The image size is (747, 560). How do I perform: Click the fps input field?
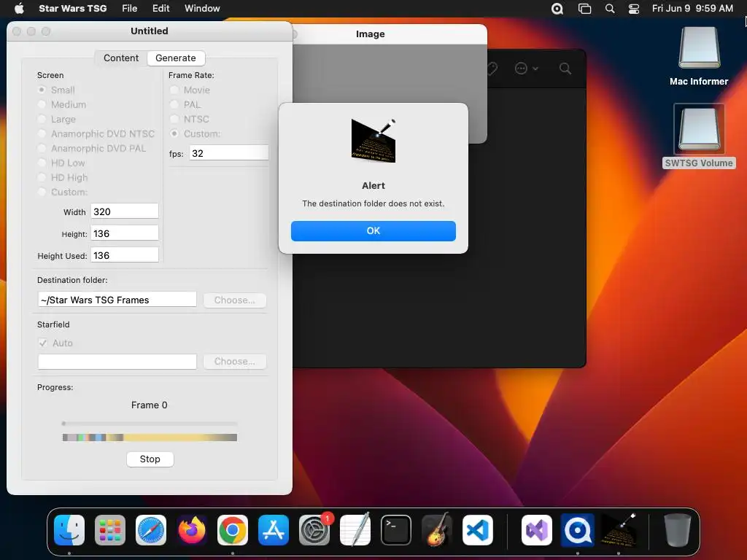[x=228, y=153]
